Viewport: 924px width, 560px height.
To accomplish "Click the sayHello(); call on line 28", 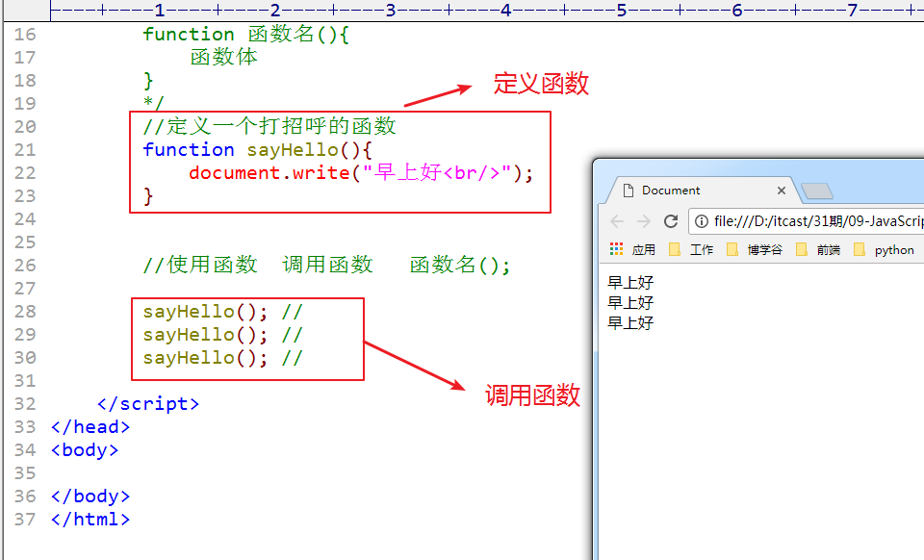I will tap(205, 312).
